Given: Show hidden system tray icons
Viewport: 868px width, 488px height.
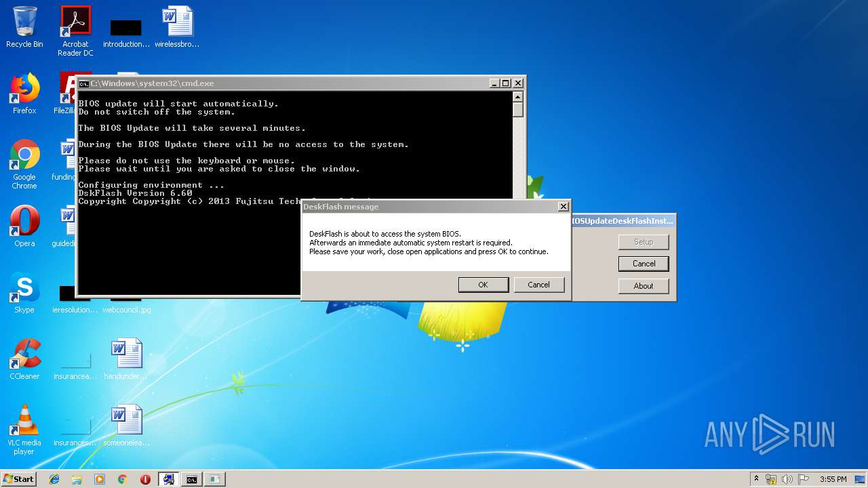Looking at the screenshot, I should pos(756,479).
